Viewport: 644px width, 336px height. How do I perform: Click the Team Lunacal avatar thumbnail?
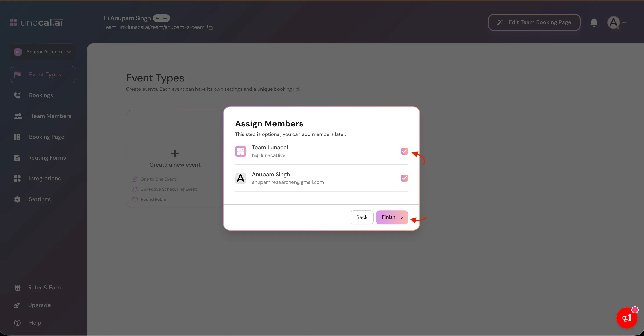point(241,151)
